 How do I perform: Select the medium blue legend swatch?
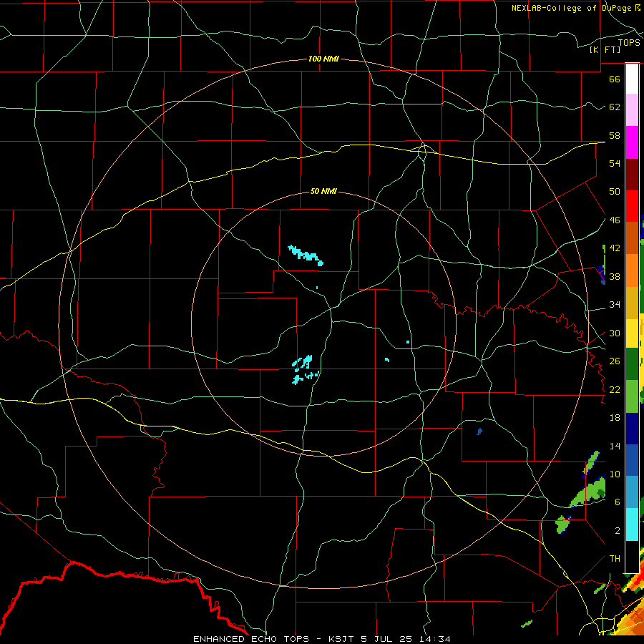pos(632,460)
